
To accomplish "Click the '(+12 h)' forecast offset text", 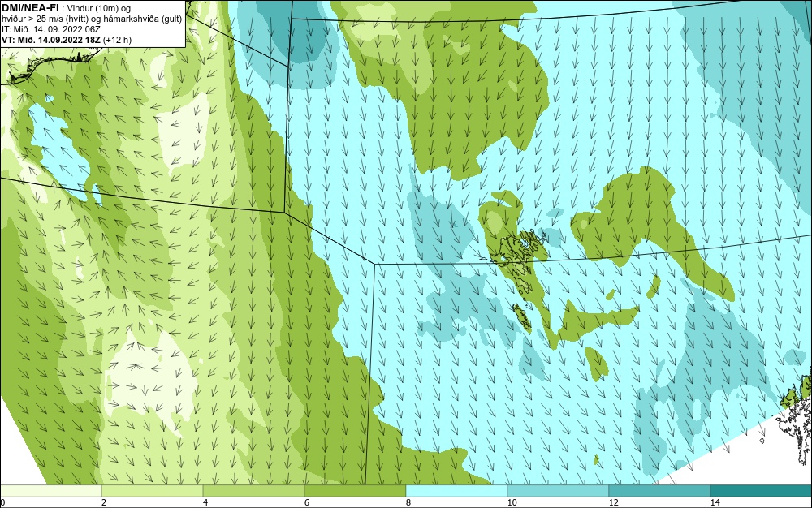I will (x=118, y=40).
